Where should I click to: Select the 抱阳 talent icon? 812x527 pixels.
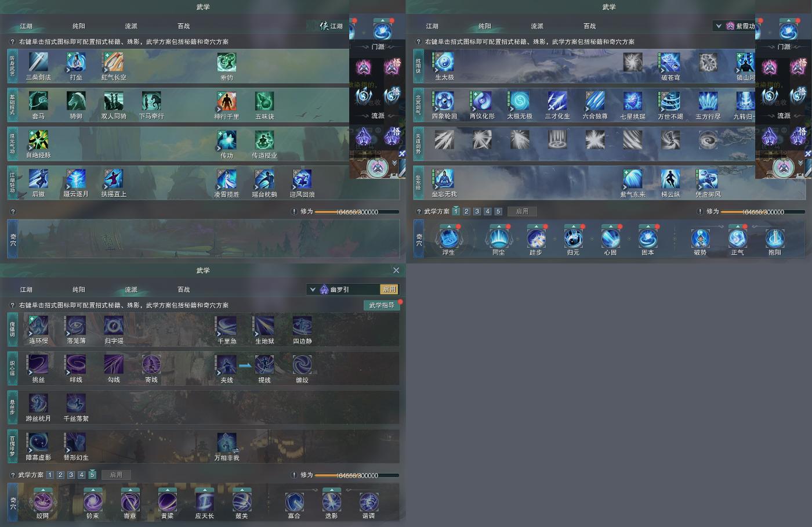click(775, 239)
